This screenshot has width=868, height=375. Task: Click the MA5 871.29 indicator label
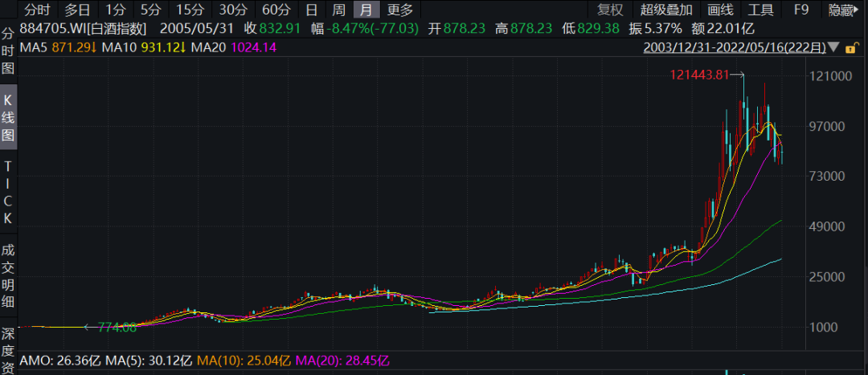point(59,48)
